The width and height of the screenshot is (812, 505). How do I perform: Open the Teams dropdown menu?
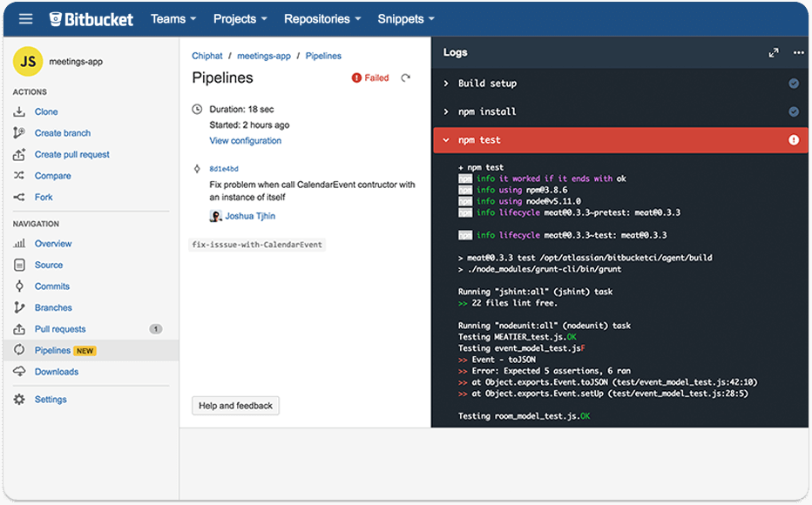click(x=173, y=18)
